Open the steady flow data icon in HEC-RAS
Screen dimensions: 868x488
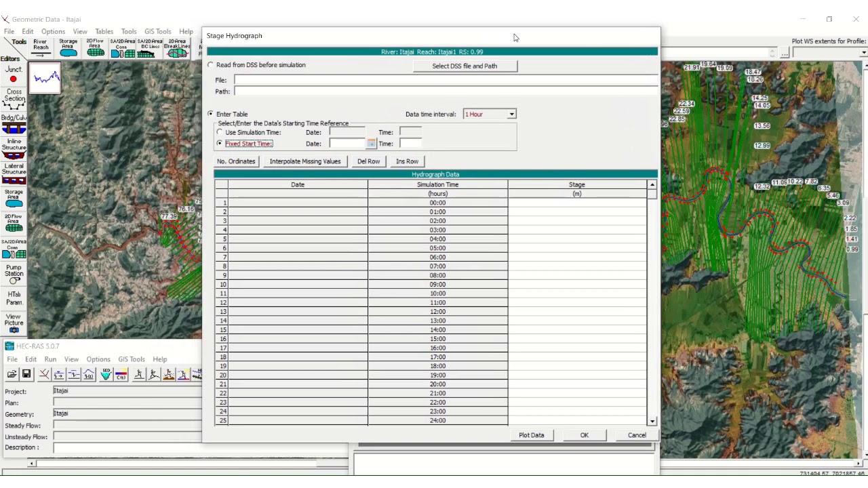click(x=59, y=374)
